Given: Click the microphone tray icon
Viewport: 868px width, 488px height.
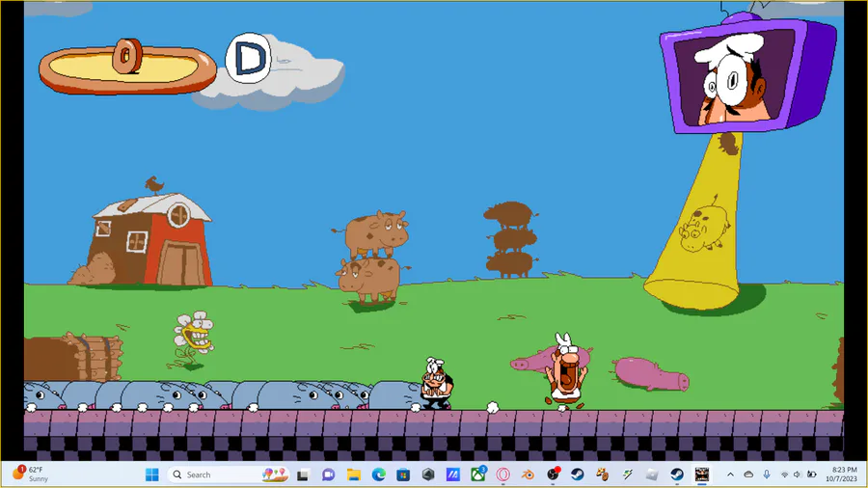Looking at the screenshot, I should (767, 474).
